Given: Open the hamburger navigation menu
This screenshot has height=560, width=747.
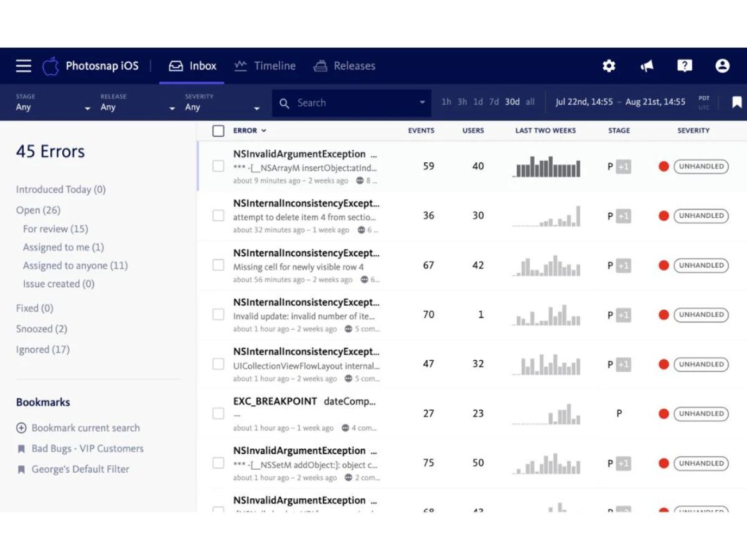Looking at the screenshot, I should (x=24, y=66).
